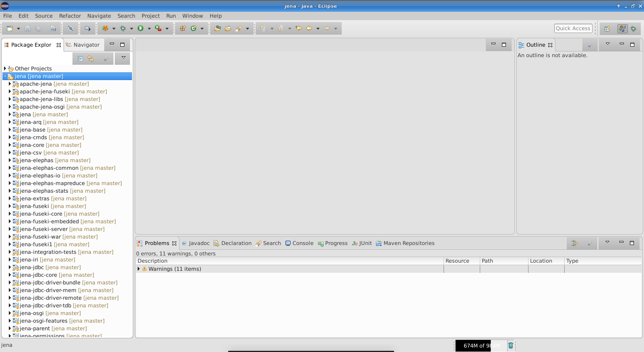Screen dimensions: 644x352
Task: Switch to the Debug perspective icon
Action: coord(634,29)
